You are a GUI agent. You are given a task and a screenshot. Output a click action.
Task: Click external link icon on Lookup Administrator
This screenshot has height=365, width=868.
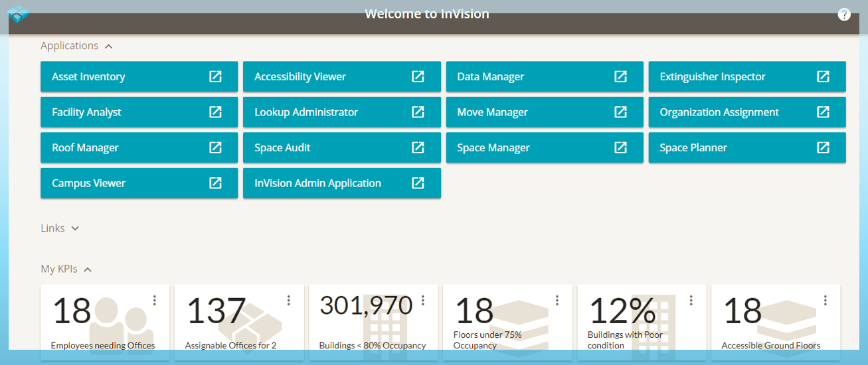point(418,112)
